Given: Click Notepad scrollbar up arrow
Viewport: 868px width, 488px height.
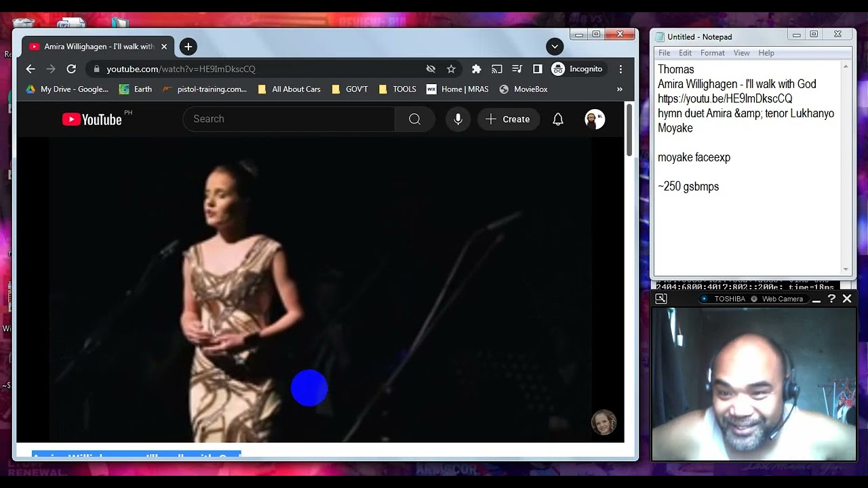Looking at the screenshot, I should click(x=846, y=66).
